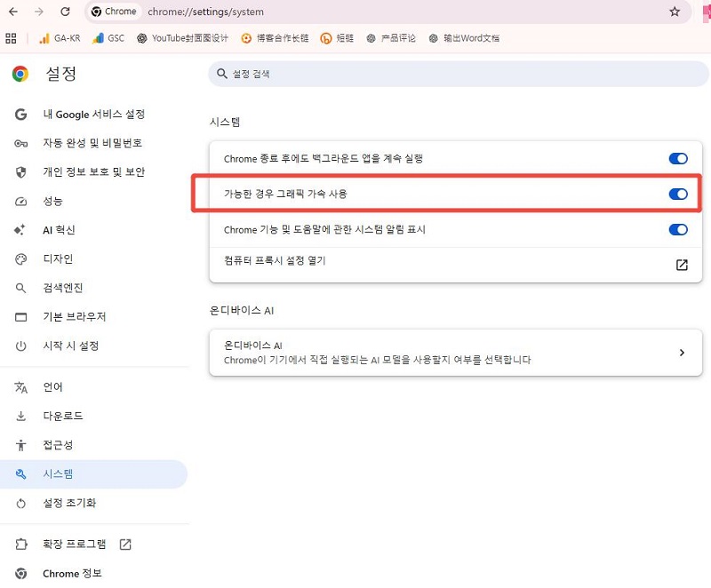Screen dimensions: 711x588
Task: Select 시스템 in sidebar
Action: coord(94,474)
